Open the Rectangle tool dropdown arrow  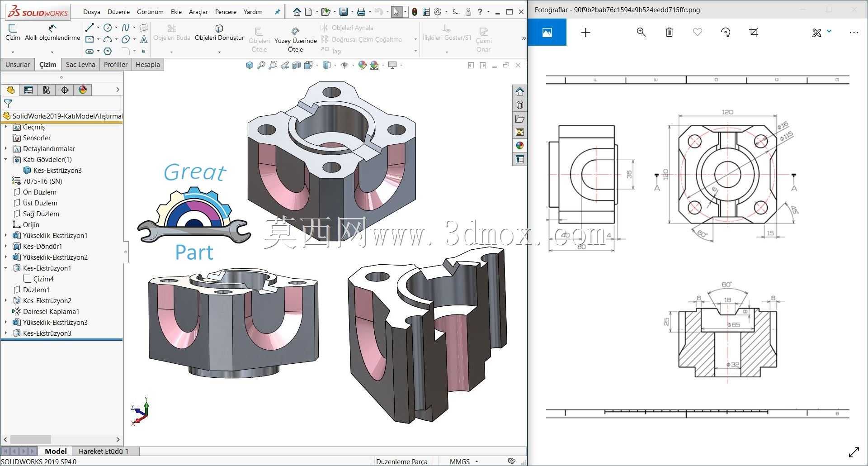click(98, 39)
